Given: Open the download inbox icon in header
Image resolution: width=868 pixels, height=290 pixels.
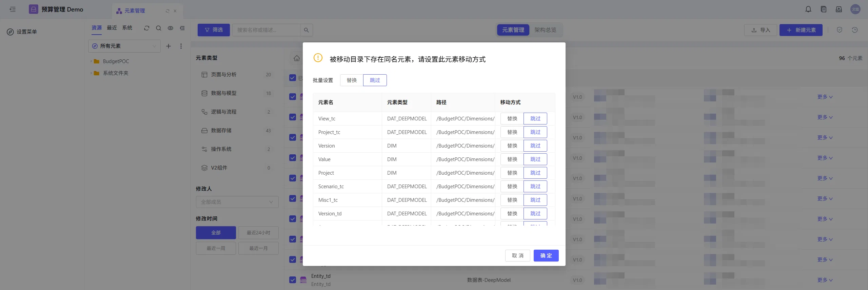Looking at the screenshot, I should click(839, 9).
